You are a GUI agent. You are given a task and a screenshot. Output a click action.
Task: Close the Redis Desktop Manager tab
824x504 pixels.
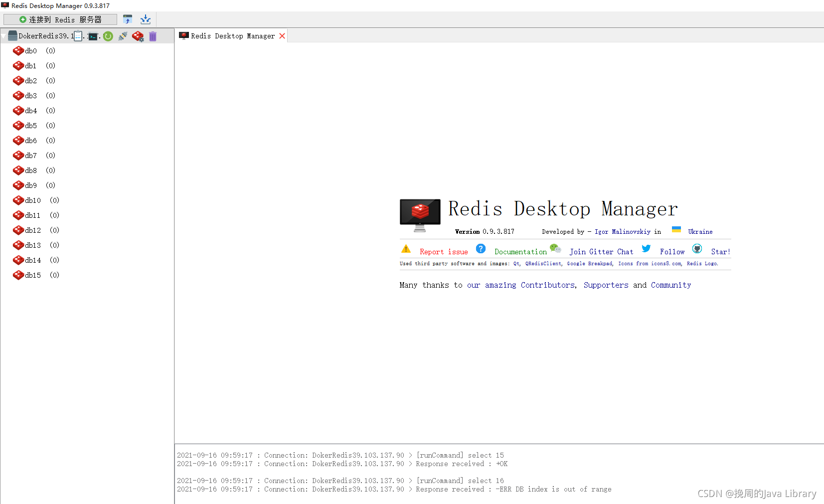[x=282, y=36]
